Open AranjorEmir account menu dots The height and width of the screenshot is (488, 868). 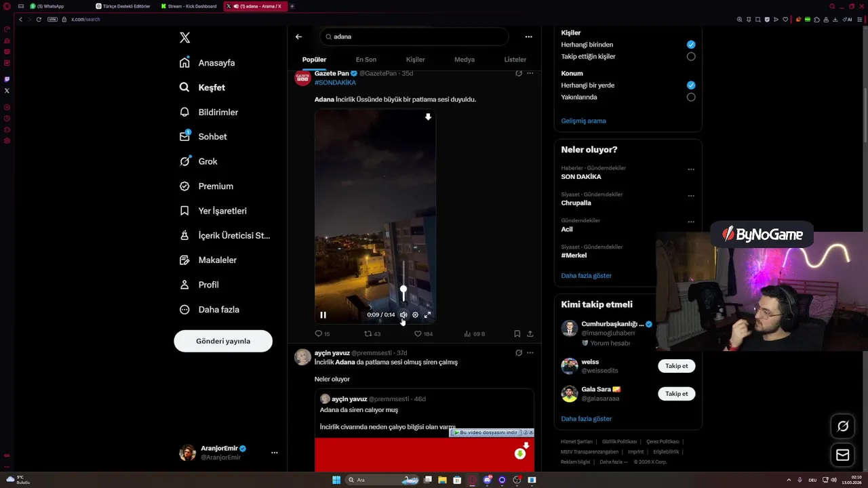[x=274, y=453]
